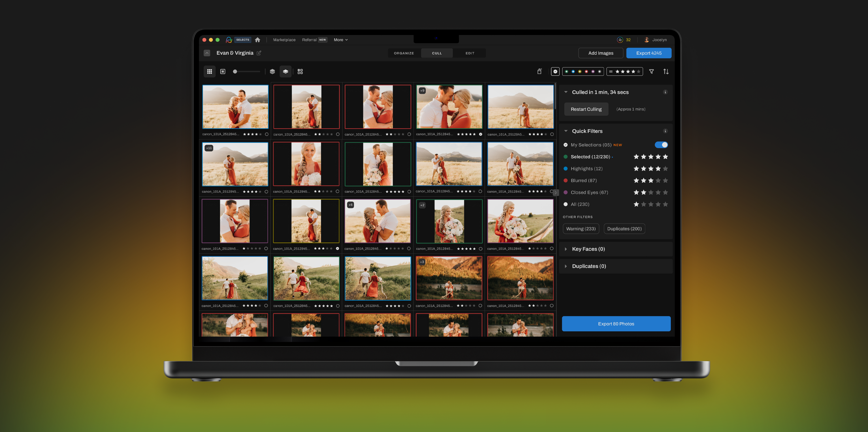This screenshot has width=868, height=432.
Task: Click the Duplicates 200 filter tag
Action: [624, 228]
